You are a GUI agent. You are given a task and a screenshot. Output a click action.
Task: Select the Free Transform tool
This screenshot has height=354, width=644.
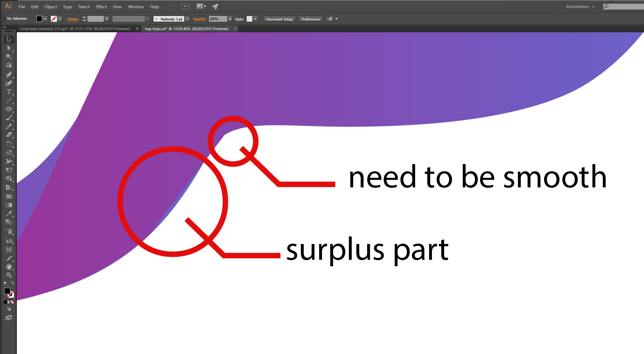pyautogui.click(x=9, y=170)
